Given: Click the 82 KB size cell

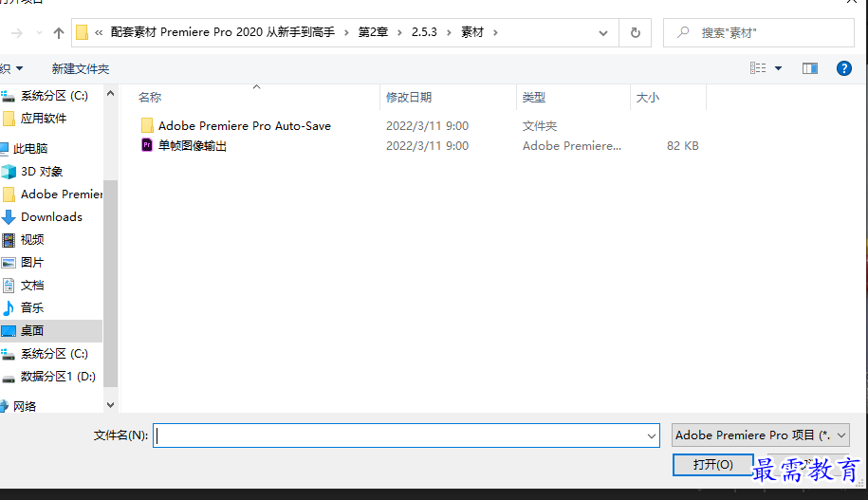Looking at the screenshot, I should coord(683,145).
